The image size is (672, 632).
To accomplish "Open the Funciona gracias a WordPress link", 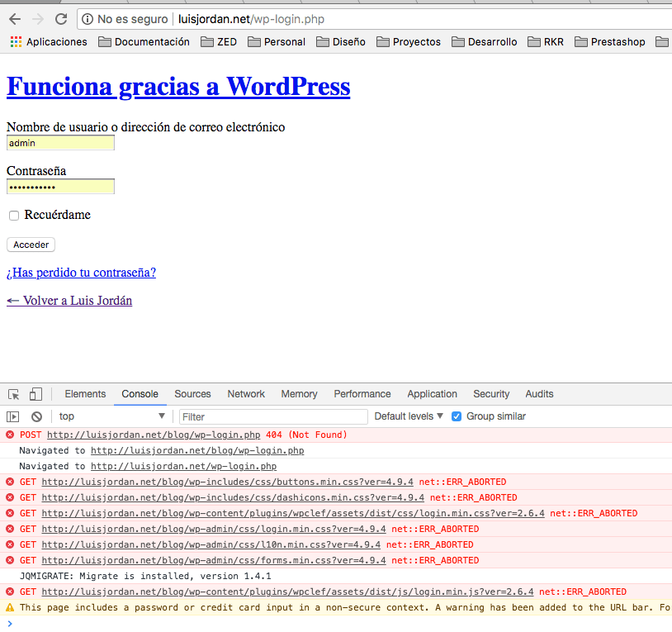I will coord(178,86).
